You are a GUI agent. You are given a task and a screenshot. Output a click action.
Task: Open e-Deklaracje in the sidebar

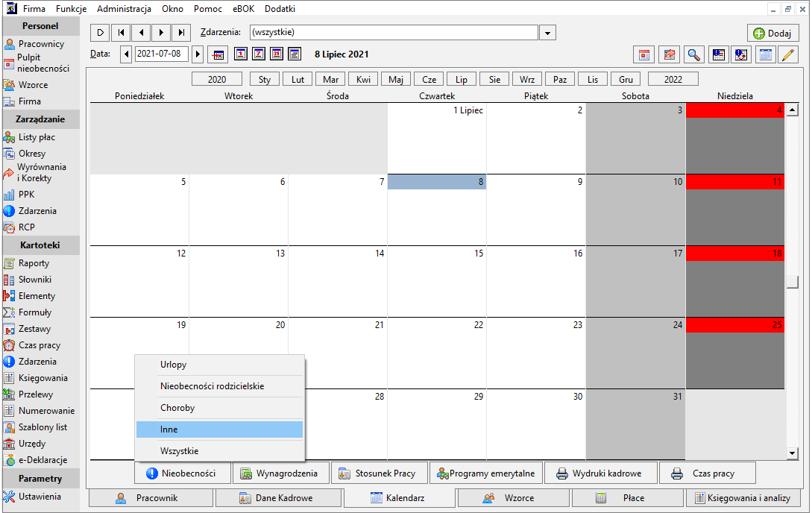pyautogui.click(x=41, y=460)
